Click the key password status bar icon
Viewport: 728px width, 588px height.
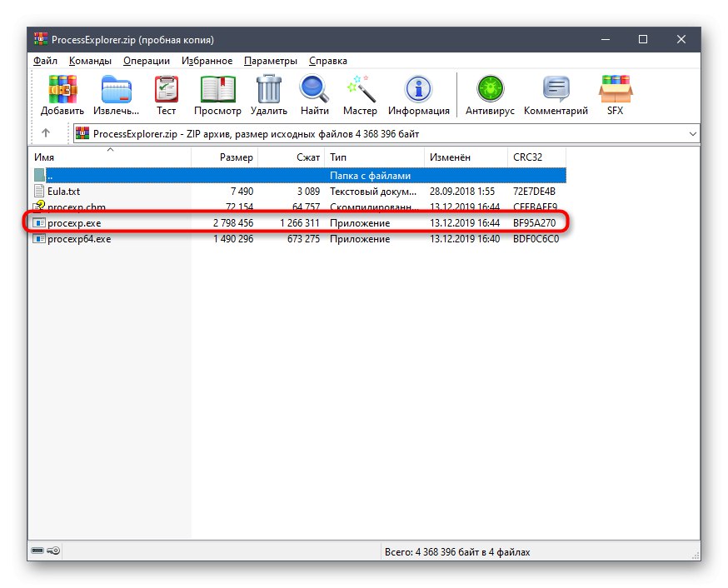click(x=53, y=551)
